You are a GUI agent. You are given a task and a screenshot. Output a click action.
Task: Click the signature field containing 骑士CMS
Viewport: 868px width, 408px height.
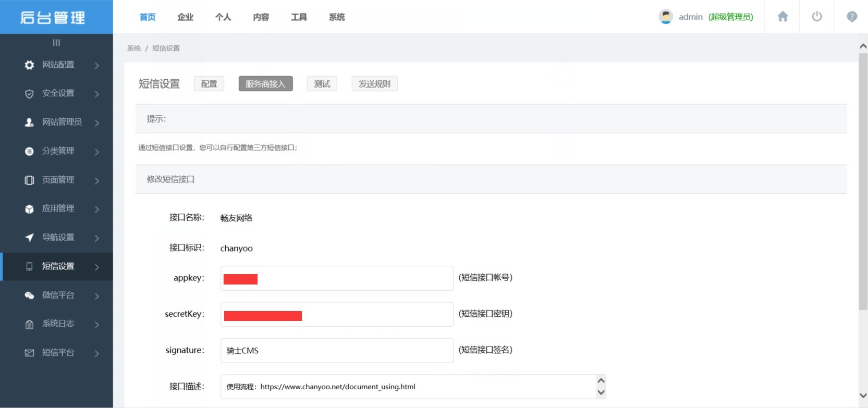(x=337, y=351)
